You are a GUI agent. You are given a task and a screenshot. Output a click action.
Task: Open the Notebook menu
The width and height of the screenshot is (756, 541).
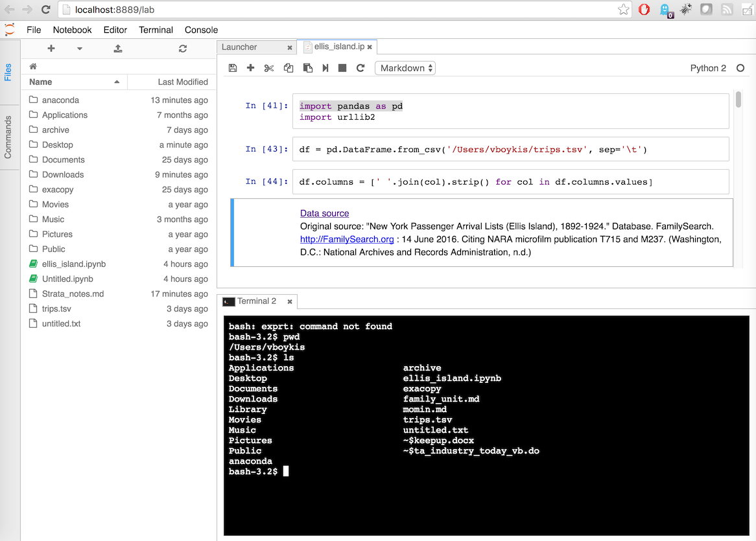(x=73, y=30)
